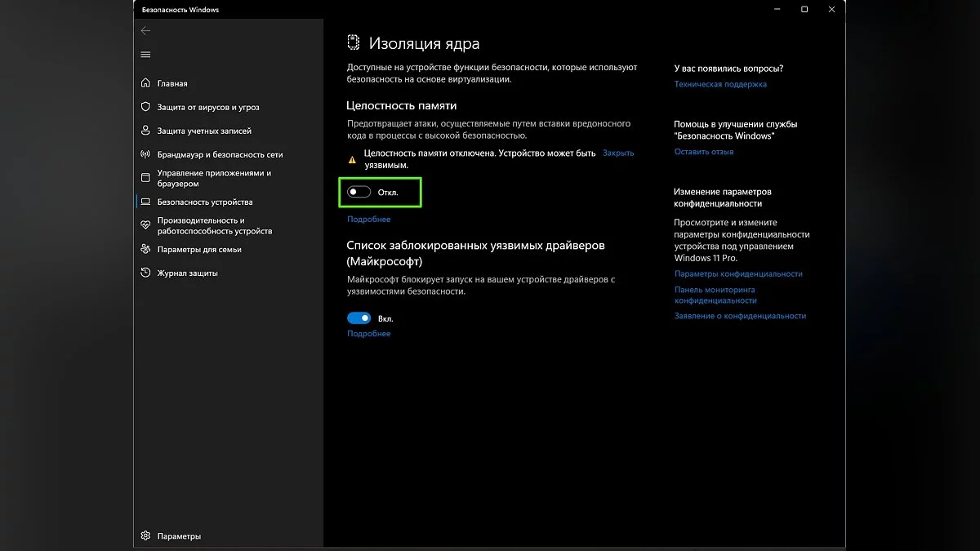Select Защита учетных записей section
Viewport: 980px width, 551px height.
click(x=204, y=131)
